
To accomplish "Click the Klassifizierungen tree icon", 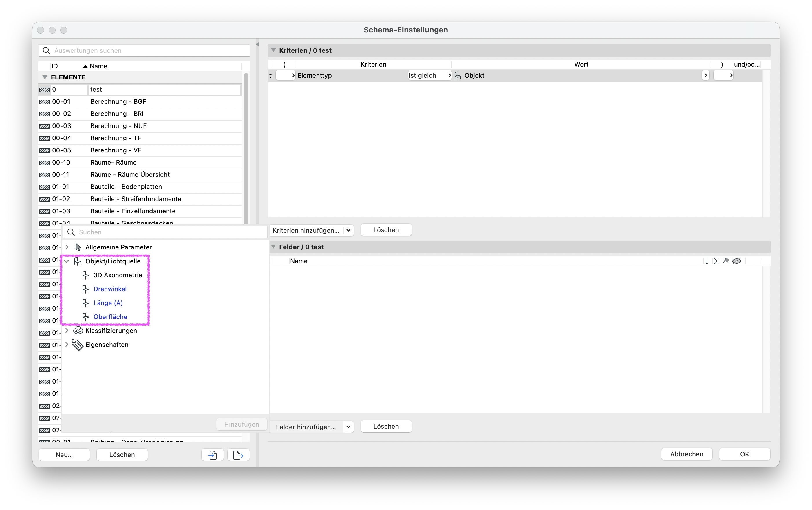I will coord(78,331).
